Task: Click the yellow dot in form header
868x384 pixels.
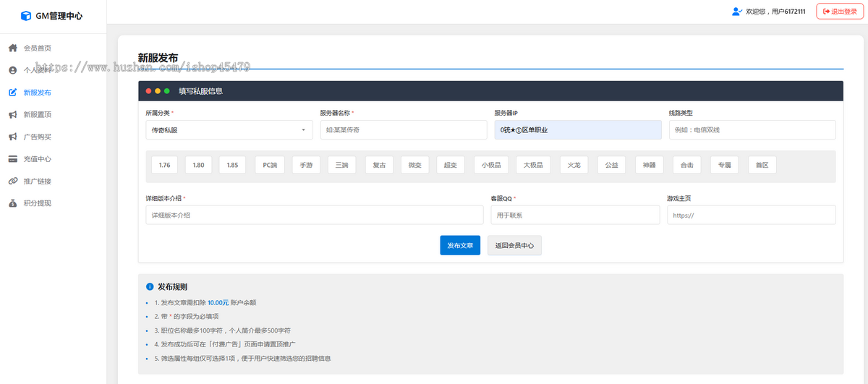Action: point(158,91)
